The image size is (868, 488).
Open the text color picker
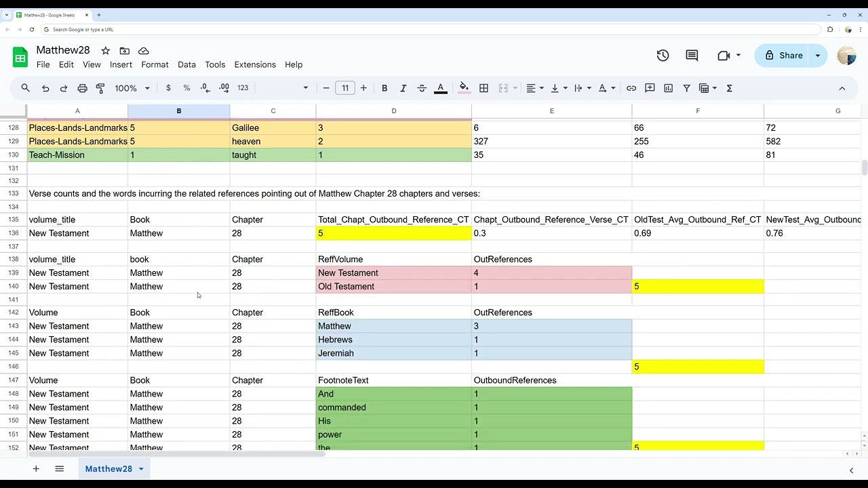pos(440,88)
